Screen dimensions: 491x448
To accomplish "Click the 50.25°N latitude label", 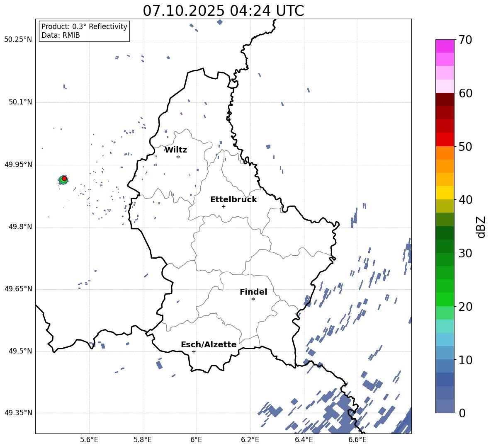I will (18, 40).
